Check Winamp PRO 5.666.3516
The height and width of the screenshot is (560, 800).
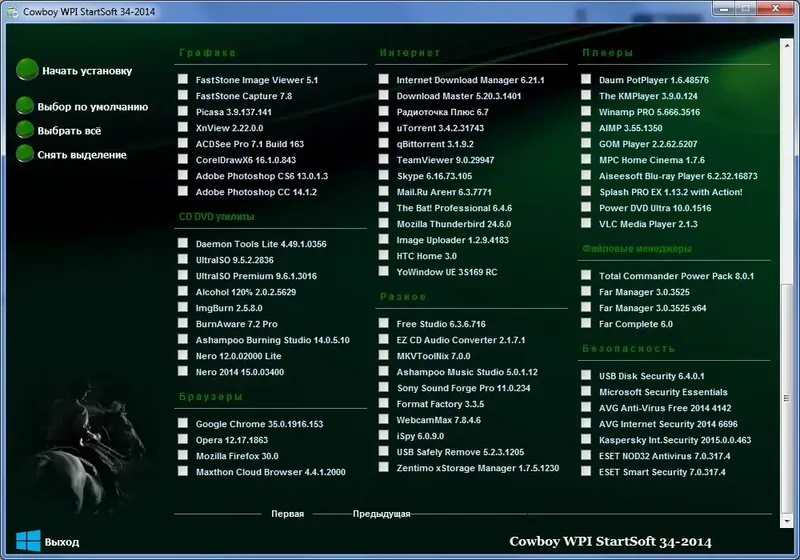click(x=586, y=111)
